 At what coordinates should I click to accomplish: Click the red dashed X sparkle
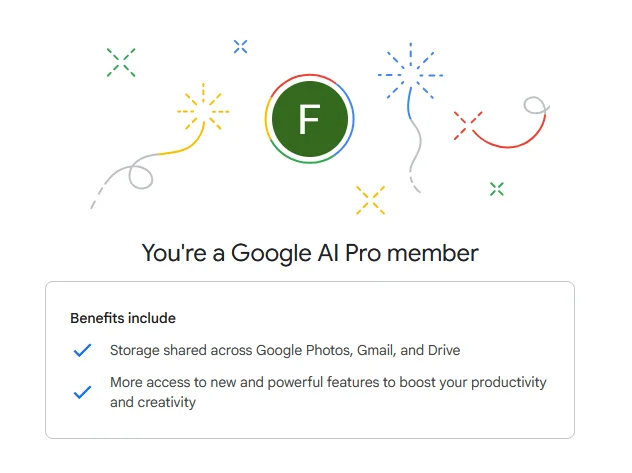click(x=468, y=125)
